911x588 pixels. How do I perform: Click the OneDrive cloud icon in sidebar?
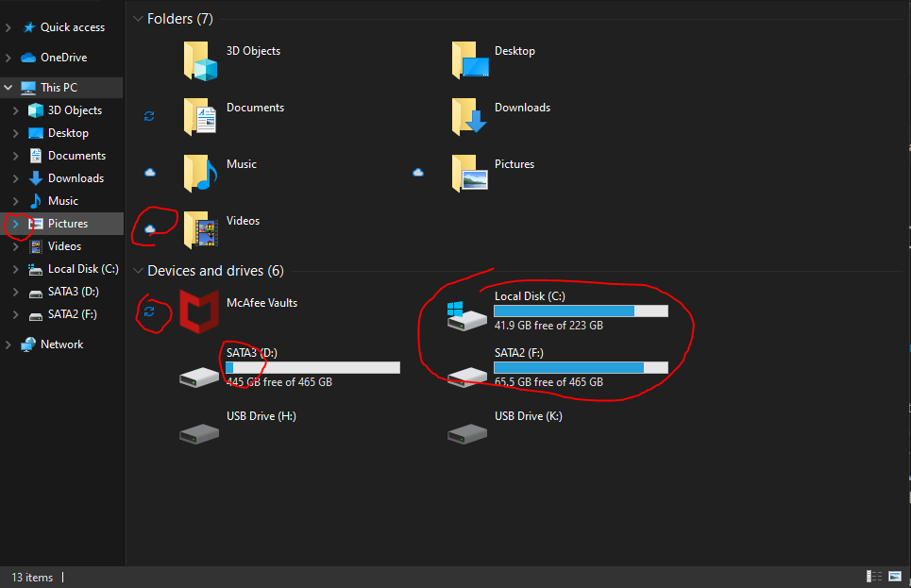point(28,58)
